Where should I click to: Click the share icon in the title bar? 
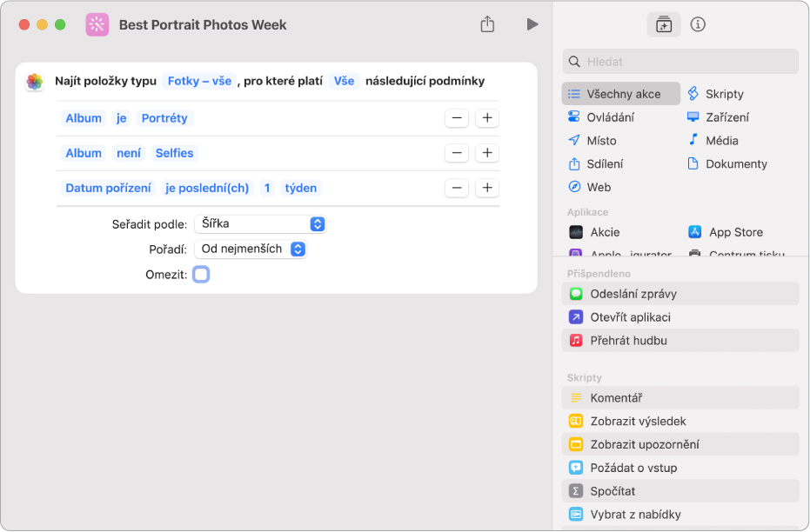tap(487, 23)
